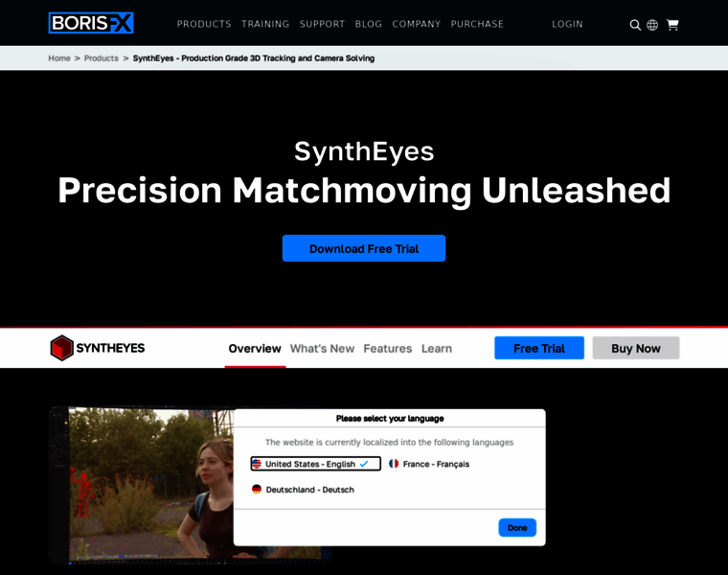728x575 pixels.
Task: Switch to the Features tab
Action: pos(388,348)
